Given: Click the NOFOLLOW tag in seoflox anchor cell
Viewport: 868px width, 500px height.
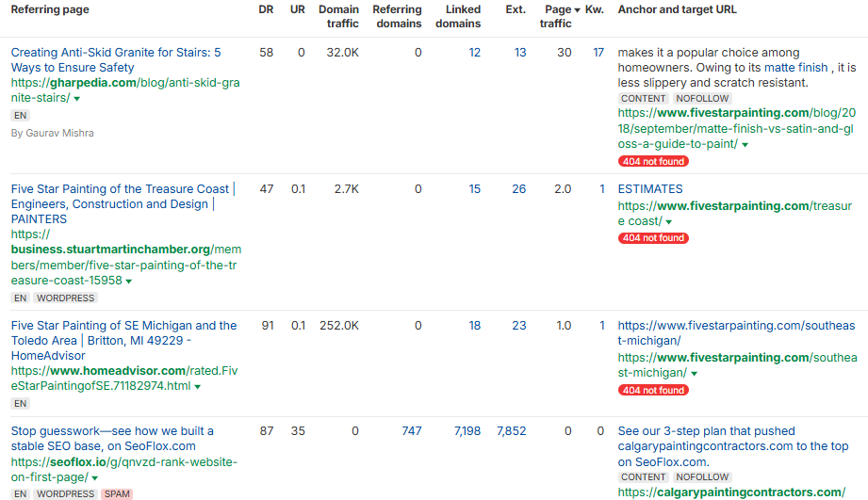Looking at the screenshot, I should [702, 476].
